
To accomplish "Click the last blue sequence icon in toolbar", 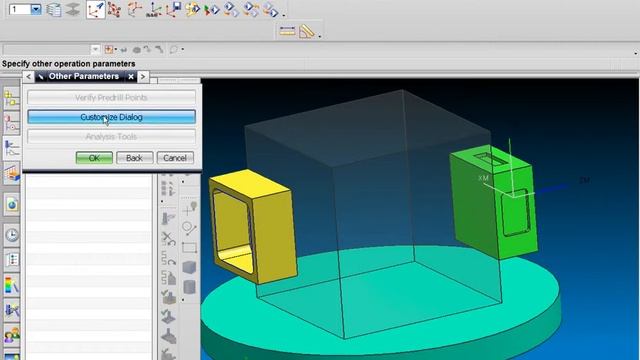I will point(271,10).
